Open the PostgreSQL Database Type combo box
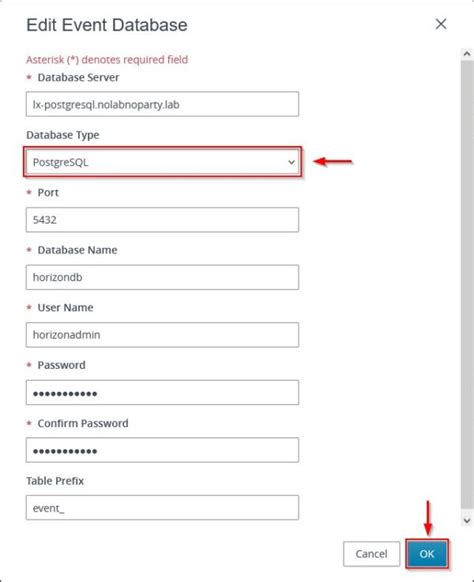This screenshot has width=474, height=582. click(162, 162)
